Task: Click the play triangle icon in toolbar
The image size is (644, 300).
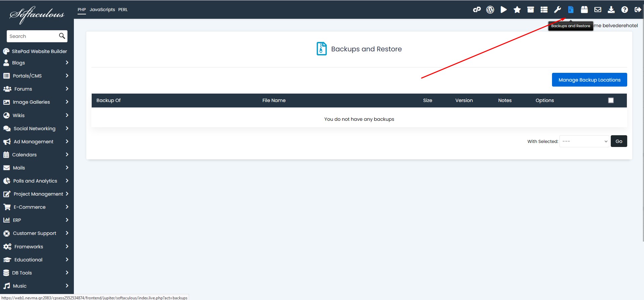Action: tap(504, 10)
